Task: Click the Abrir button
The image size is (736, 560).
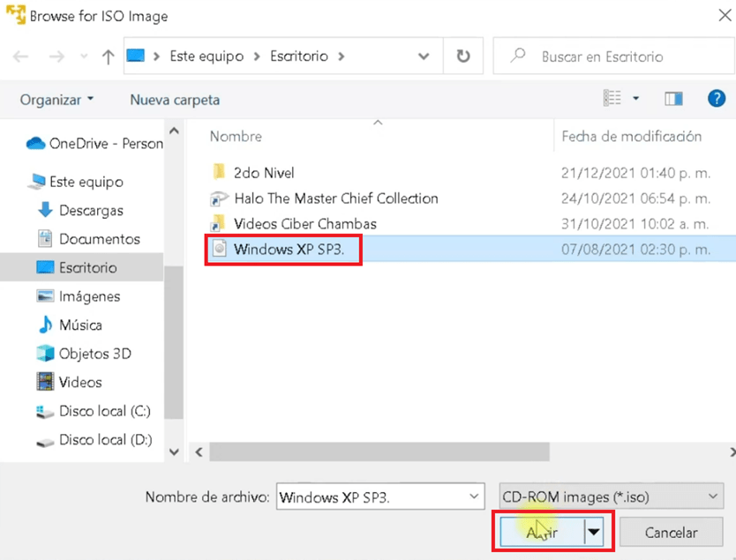Action: 542,533
